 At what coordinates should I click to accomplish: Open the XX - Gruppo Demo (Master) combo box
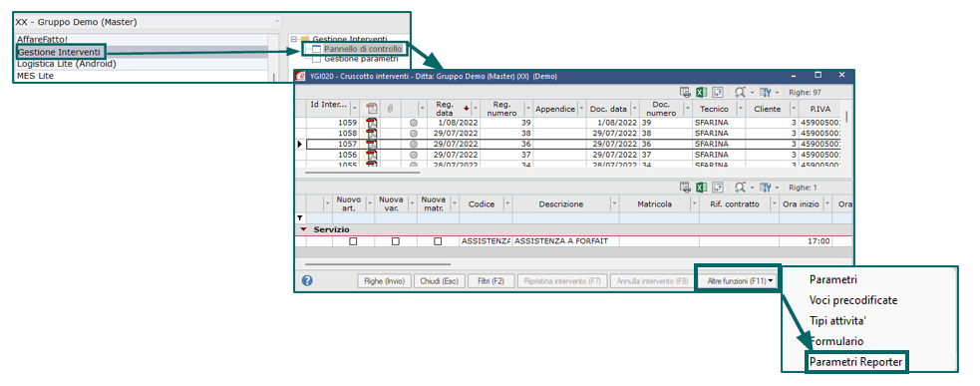click(148, 22)
